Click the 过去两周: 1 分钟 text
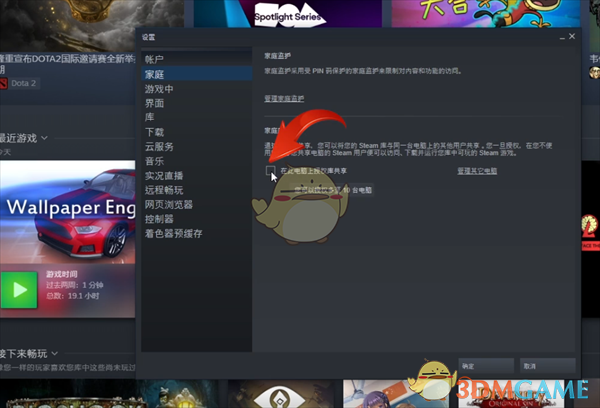The height and width of the screenshot is (408, 600). (75, 285)
